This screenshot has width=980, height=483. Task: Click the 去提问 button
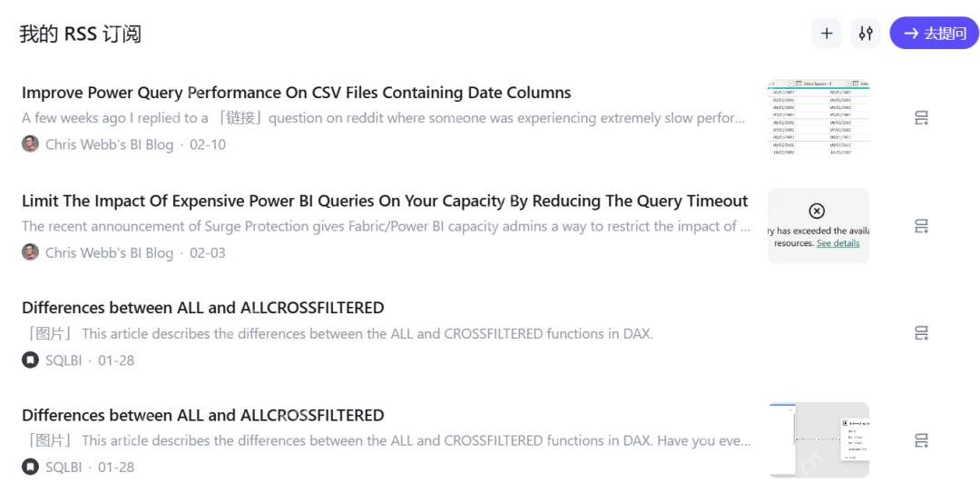point(935,34)
